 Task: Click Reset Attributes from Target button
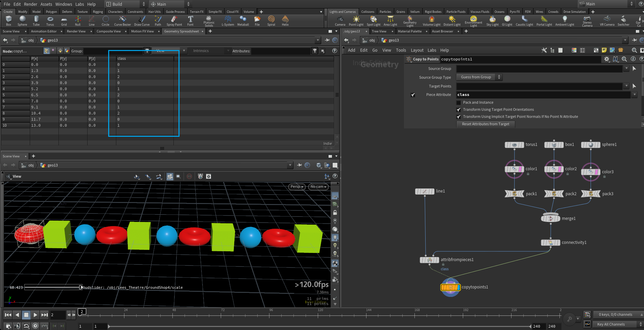point(485,124)
